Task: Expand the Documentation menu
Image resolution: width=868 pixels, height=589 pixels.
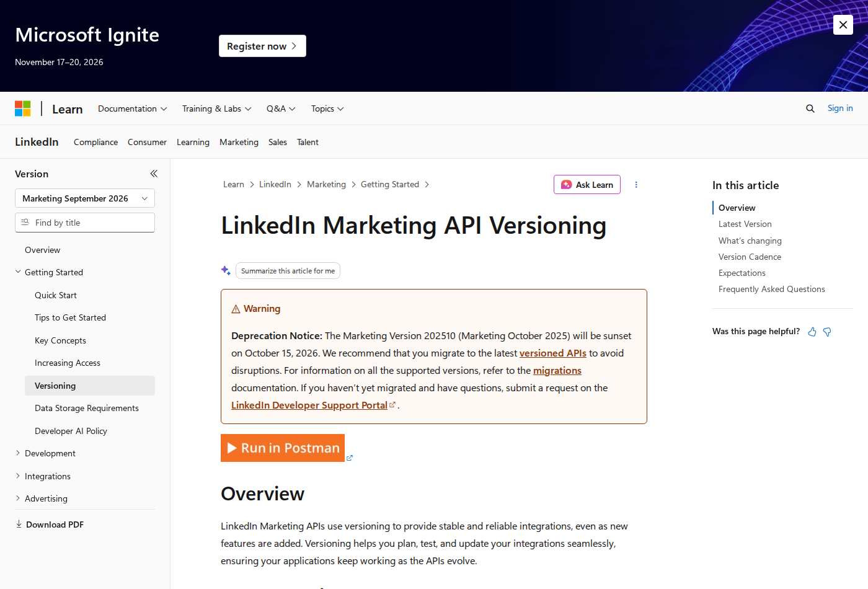Action: [x=133, y=108]
